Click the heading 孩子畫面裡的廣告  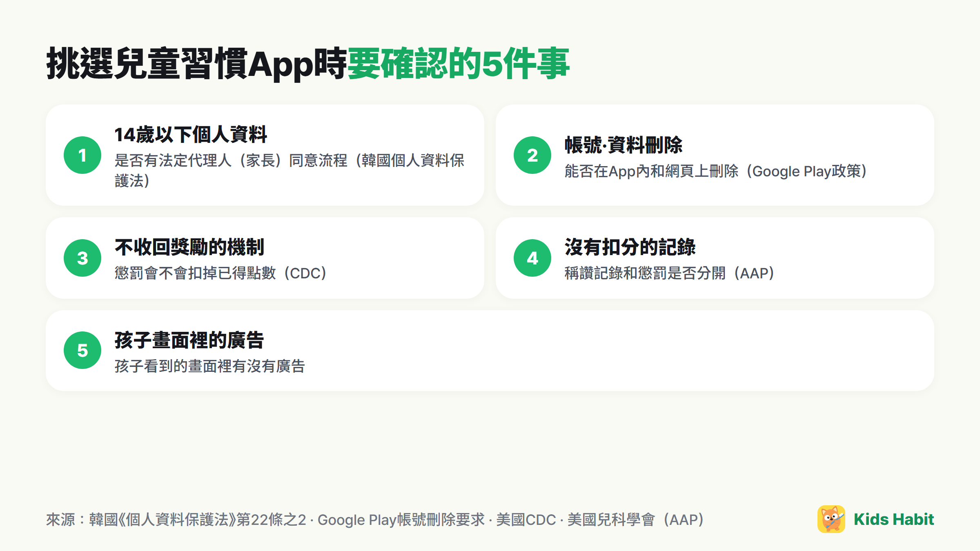(x=189, y=340)
